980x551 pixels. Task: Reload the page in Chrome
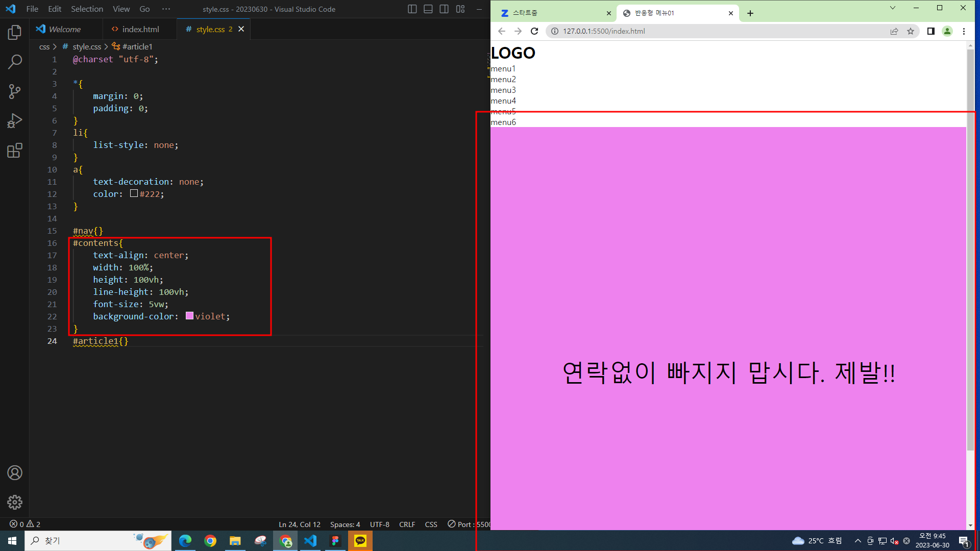(x=534, y=31)
